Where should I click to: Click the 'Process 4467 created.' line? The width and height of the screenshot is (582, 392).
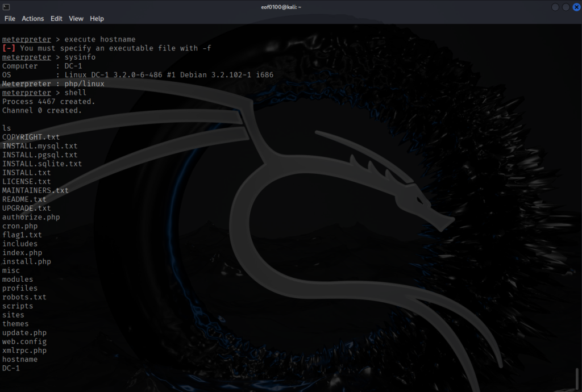49,102
